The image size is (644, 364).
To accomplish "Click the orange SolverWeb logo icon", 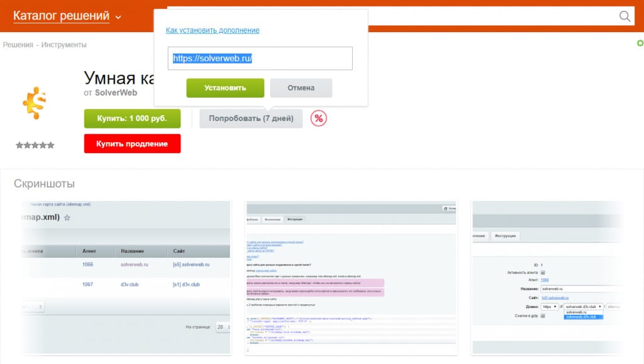I will pos(35,102).
